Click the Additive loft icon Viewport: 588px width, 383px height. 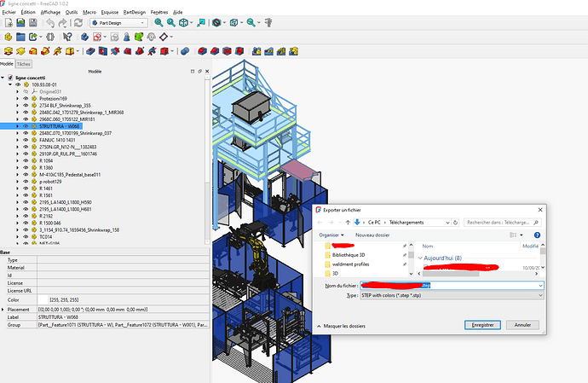click(33, 51)
